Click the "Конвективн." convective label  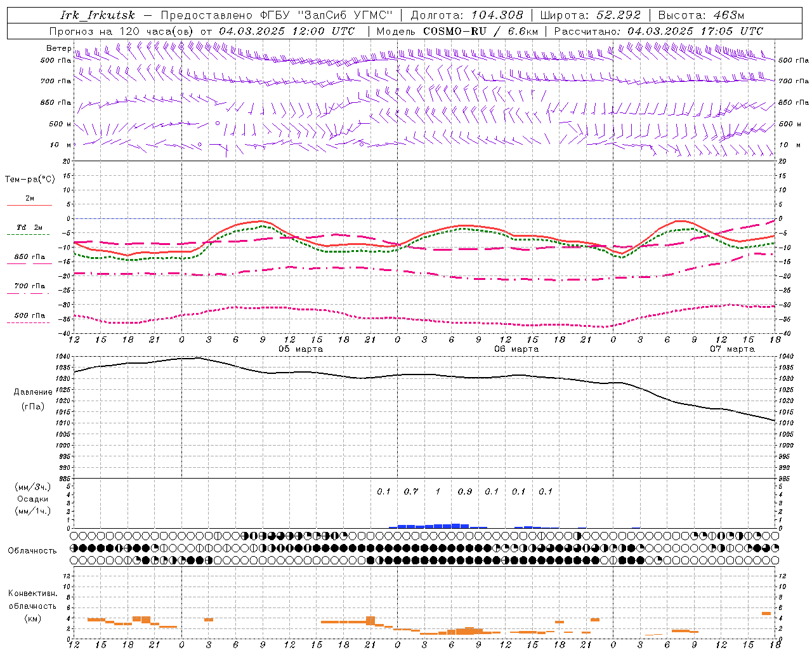33,594
